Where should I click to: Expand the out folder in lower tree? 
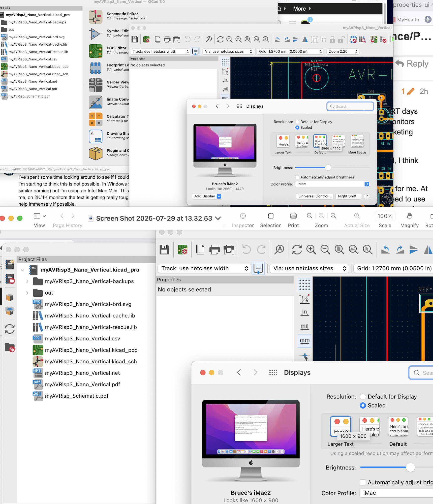coord(27,293)
